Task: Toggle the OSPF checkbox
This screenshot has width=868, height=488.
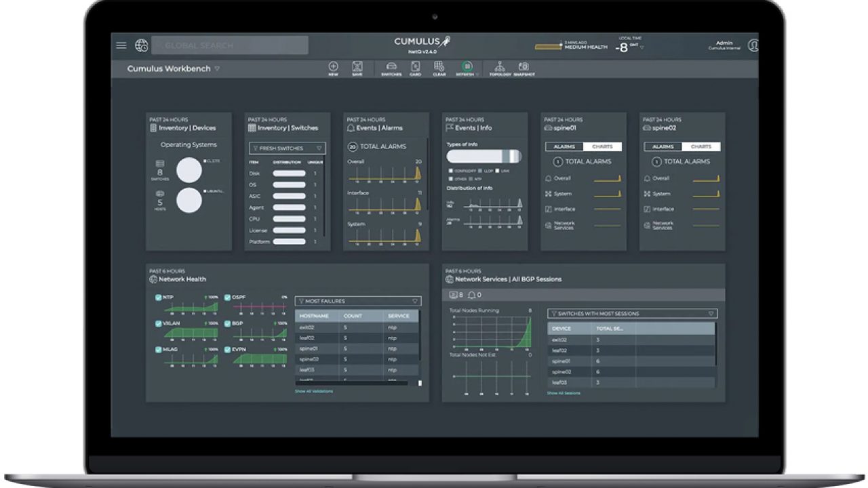Action: [228, 298]
